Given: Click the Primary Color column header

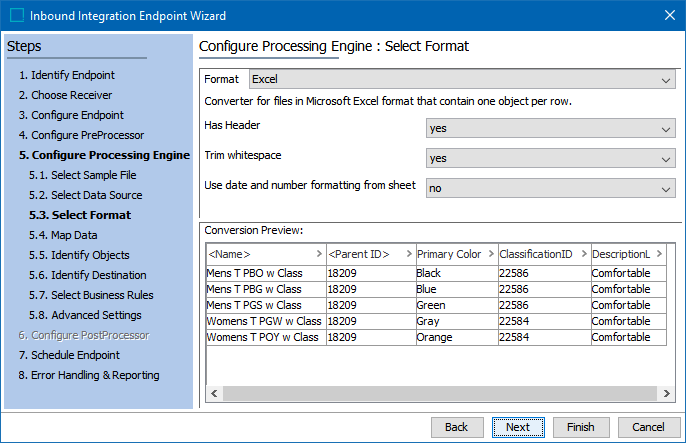Looking at the screenshot, I should coord(454,254).
